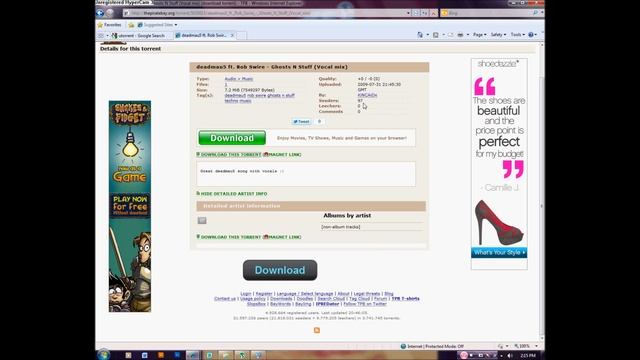This screenshot has width=640, height=360.
Task: Click into the browser address bar
Action: tap(264, 13)
